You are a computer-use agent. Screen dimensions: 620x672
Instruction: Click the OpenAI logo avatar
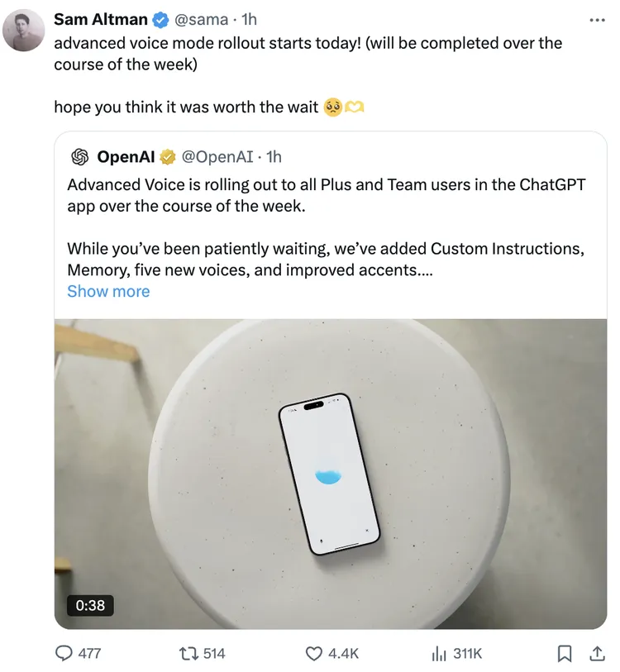(80, 156)
